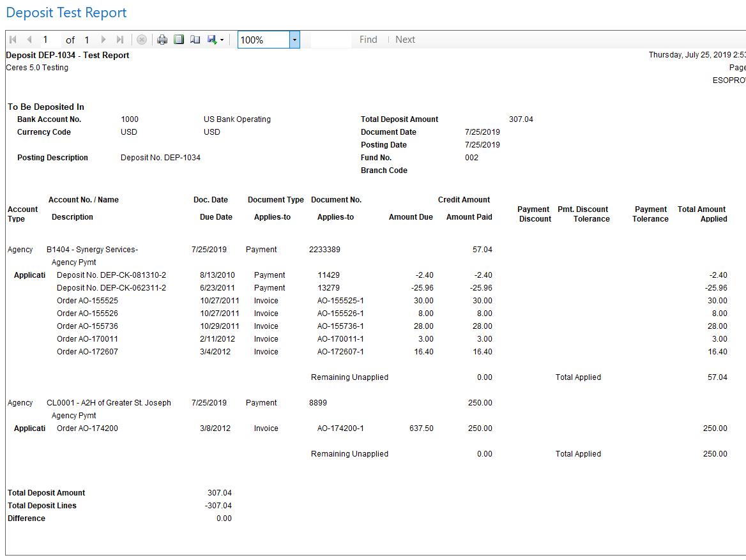Viewport: 746px width, 560px height.
Task: Click the Export save icon
Action: (x=212, y=40)
